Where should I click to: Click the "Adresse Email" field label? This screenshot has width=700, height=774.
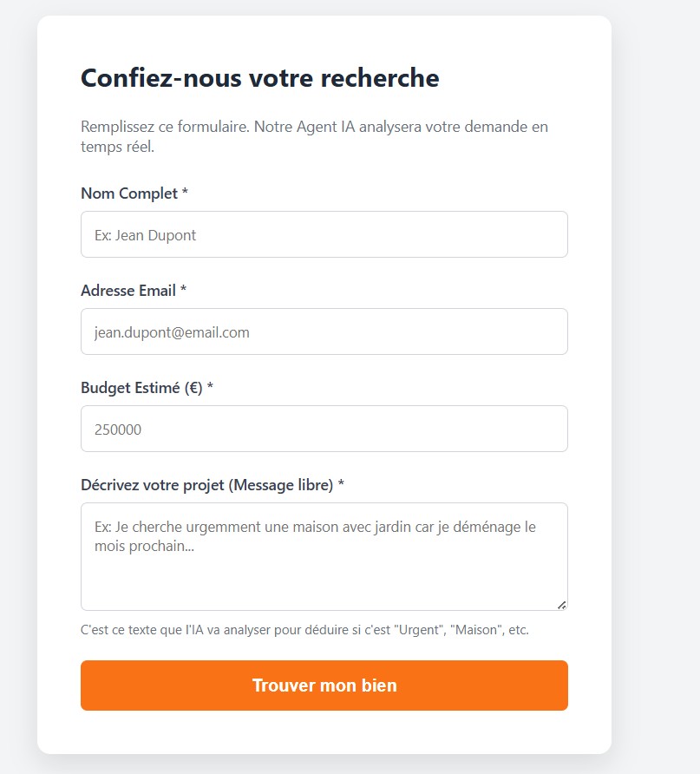128,291
